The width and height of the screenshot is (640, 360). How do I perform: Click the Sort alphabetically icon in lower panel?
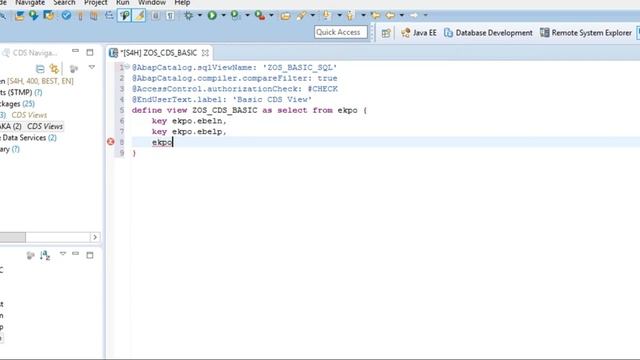pos(45,256)
